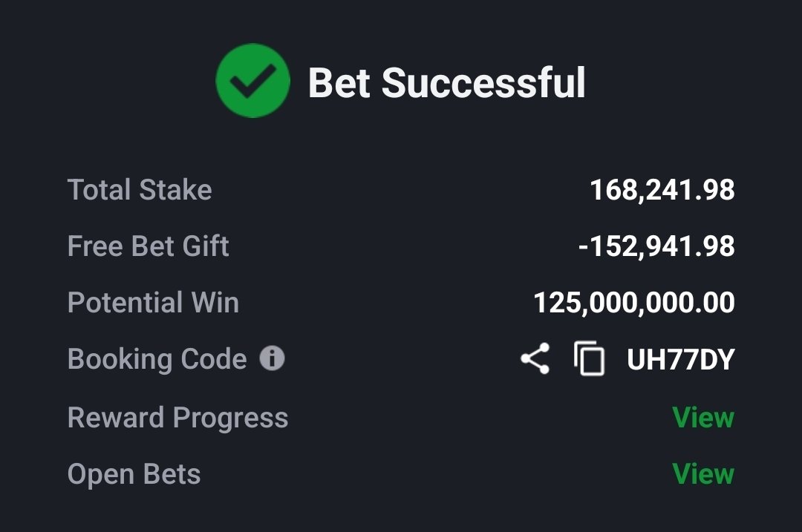Select the -152,941.98 free bet amount

[656, 246]
